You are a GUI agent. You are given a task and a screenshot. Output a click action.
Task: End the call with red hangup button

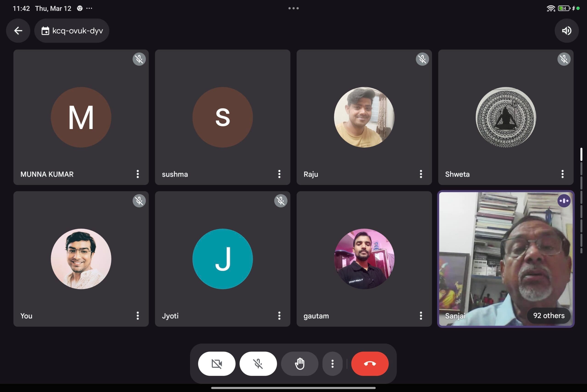(x=370, y=364)
